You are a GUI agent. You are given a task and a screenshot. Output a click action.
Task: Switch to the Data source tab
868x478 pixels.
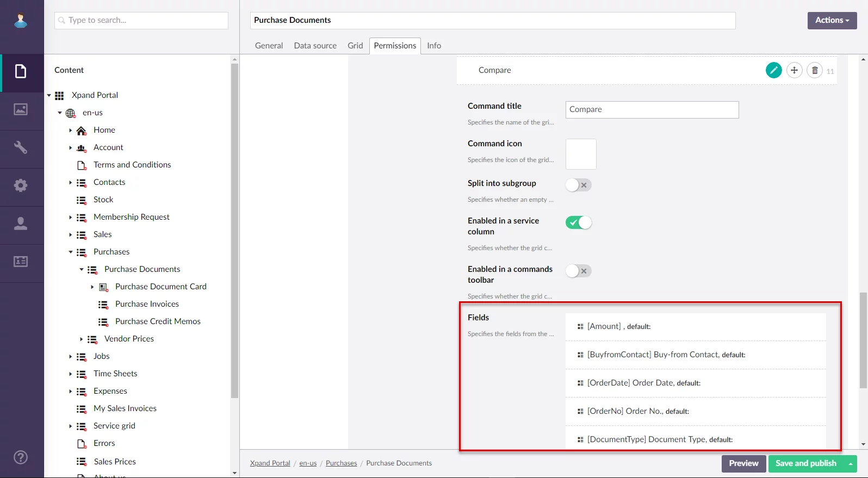315,46
